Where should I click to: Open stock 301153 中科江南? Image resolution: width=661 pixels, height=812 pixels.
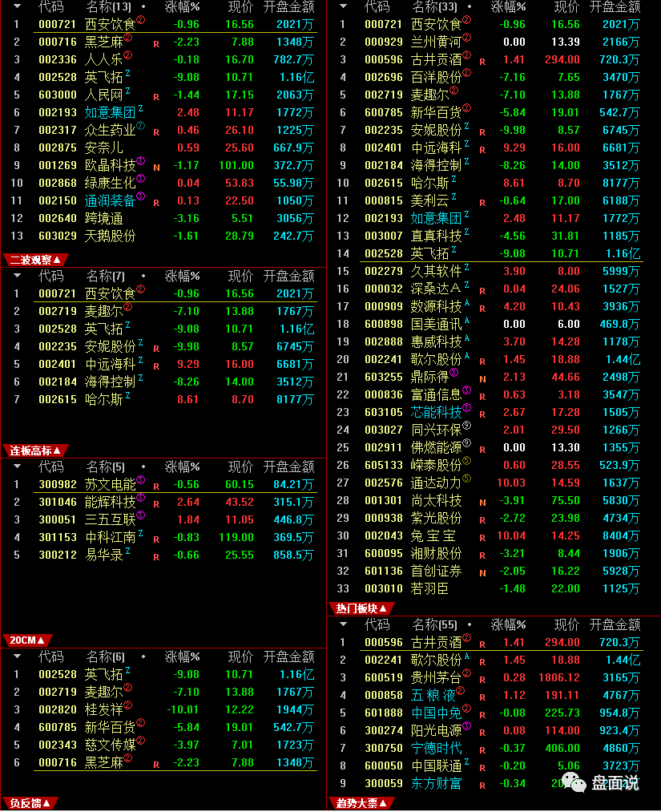coord(163,537)
